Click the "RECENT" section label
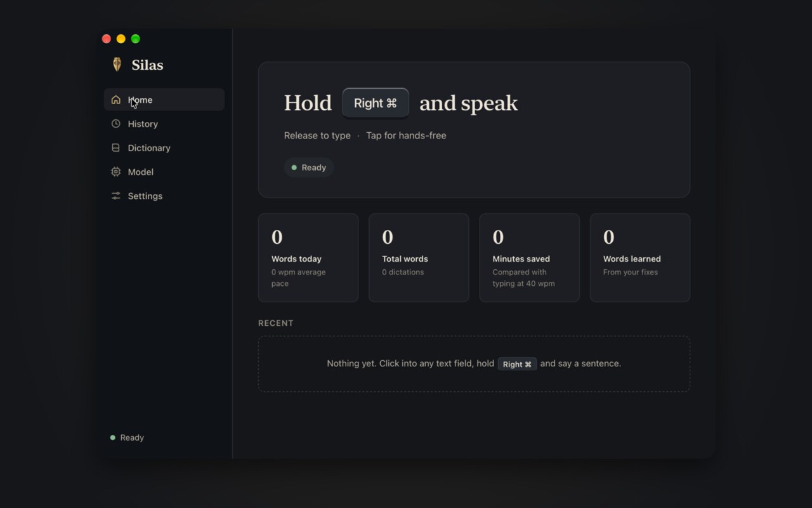The height and width of the screenshot is (508, 812). pos(276,323)
